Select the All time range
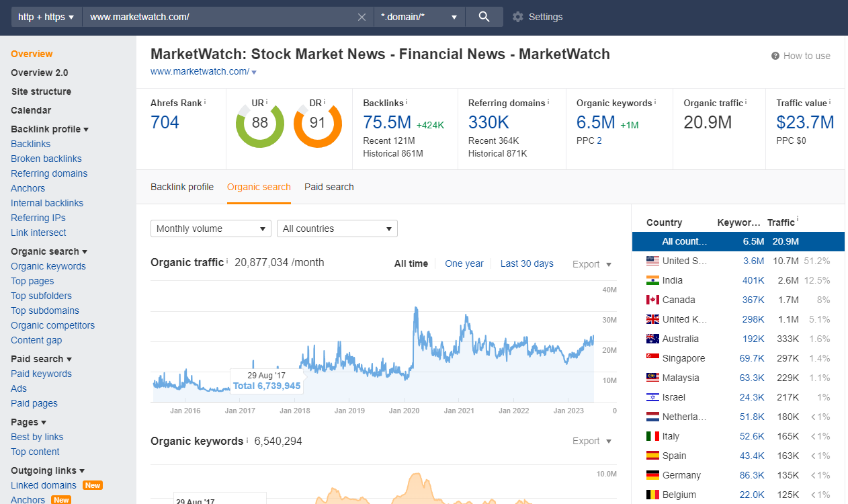The height and width of the screenshot is (504, 848). pyautogui.click(x=411, y=263)
